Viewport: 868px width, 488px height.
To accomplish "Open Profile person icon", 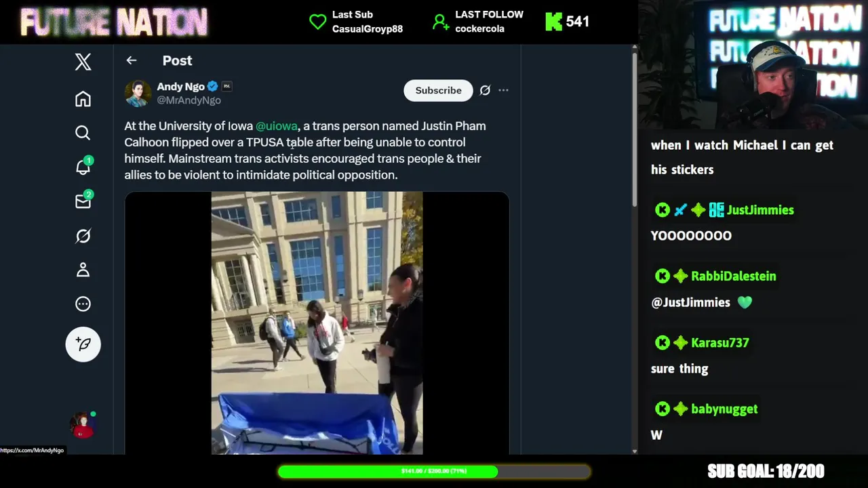I will (83, 270).
